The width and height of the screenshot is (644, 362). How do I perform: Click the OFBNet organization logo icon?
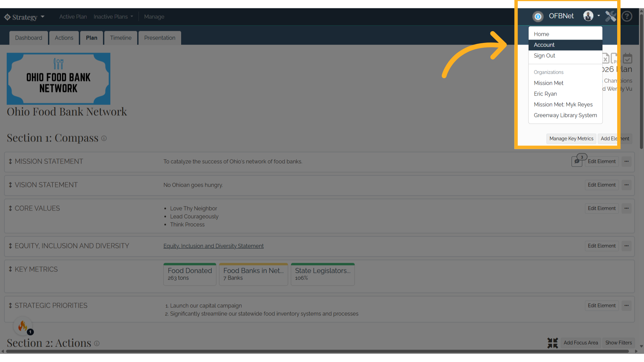pos(538,16)
